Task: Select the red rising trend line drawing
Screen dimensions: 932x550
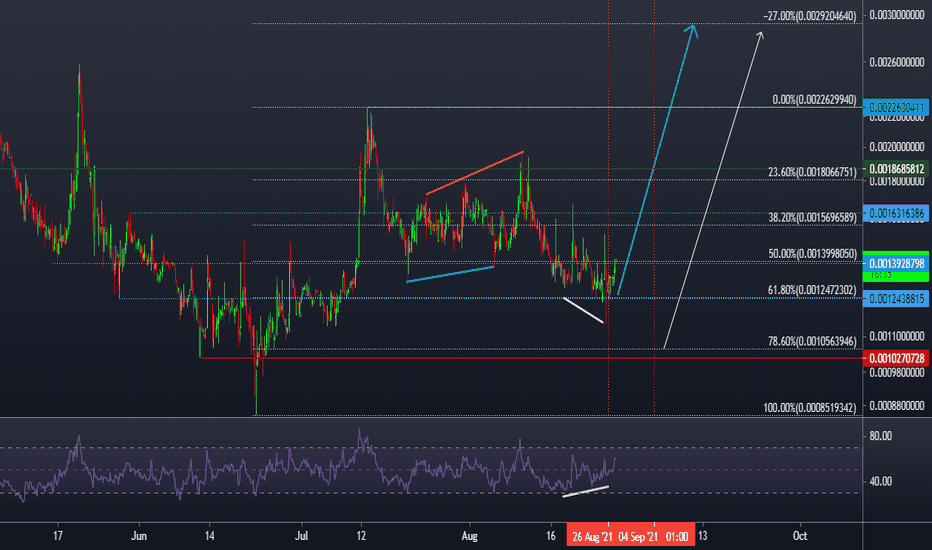Action: [475, 173]
